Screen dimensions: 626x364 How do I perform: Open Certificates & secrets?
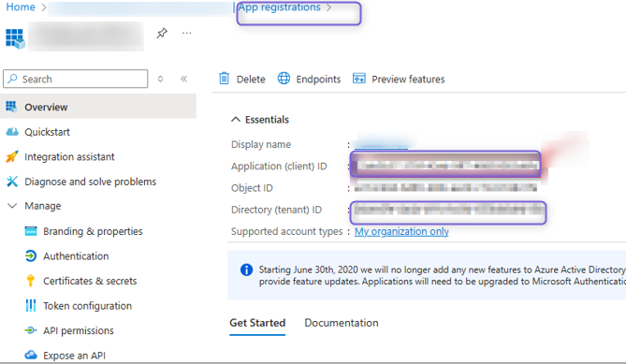coord(90,281)
